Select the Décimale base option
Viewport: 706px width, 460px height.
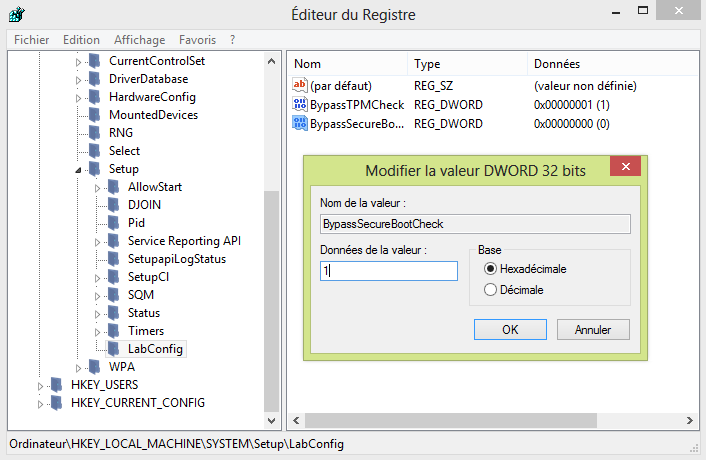pos(490,289)
